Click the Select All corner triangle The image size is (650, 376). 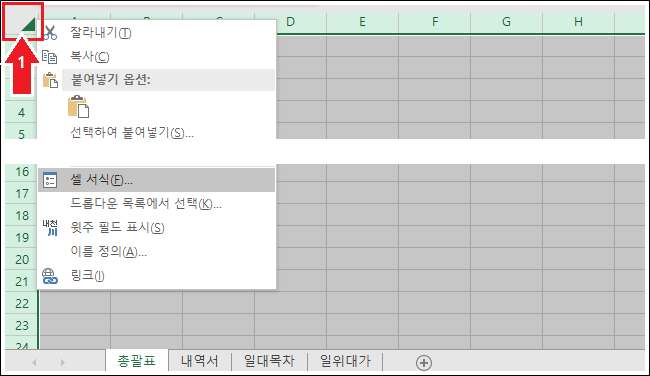pyautogui.click(x=28, y=26)
